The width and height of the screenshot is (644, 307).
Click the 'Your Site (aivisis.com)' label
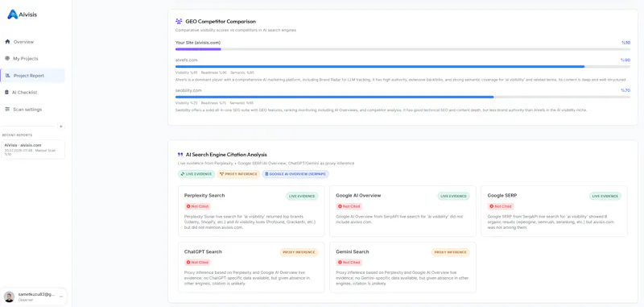[198, 43]
